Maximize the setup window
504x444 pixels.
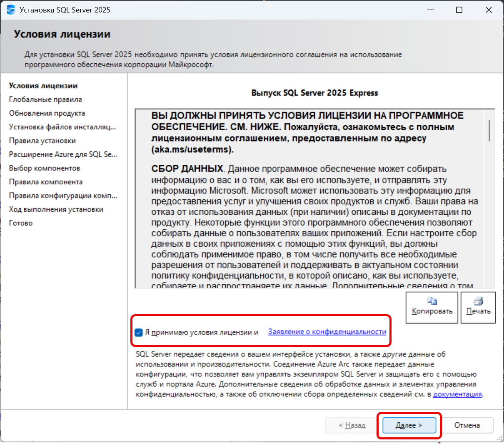pyautogui.click(x=459, y=10)
